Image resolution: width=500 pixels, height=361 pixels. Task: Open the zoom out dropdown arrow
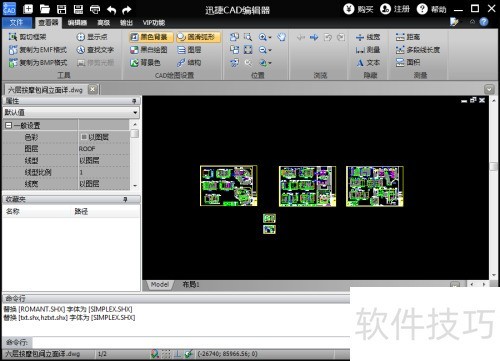coord(270,50)
